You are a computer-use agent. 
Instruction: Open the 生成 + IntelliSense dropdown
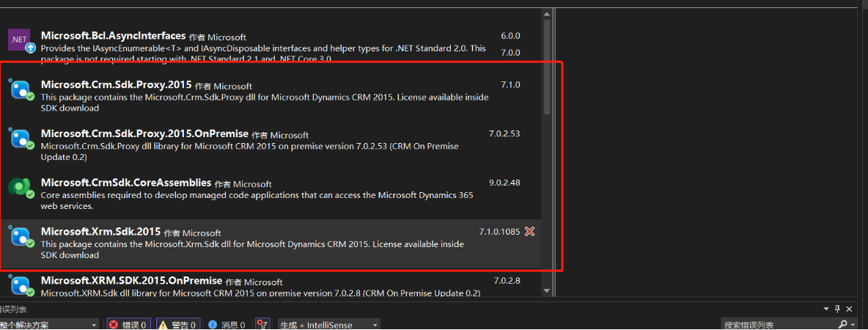329,324
